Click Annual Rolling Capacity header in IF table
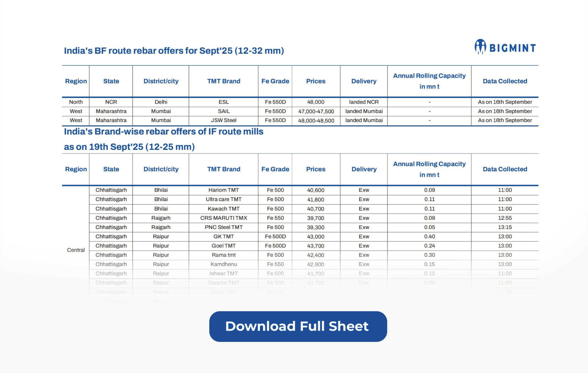 click(429, 169)
